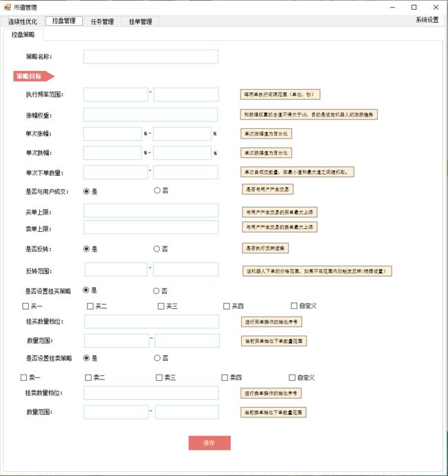Click the 反转范围 hint about robot price range
448x476 pixels.
317,271
